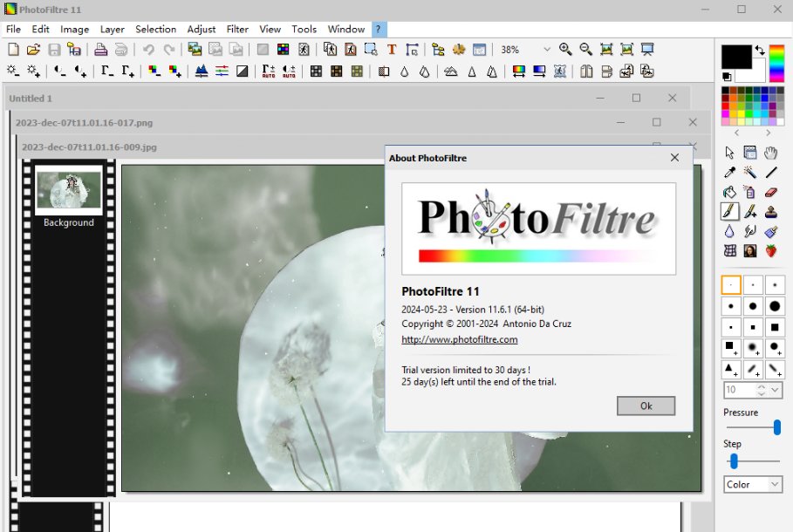Open the 38% zoom level dropdown
Viewport: 793px width, 532px height.
(x=547, y=50)
